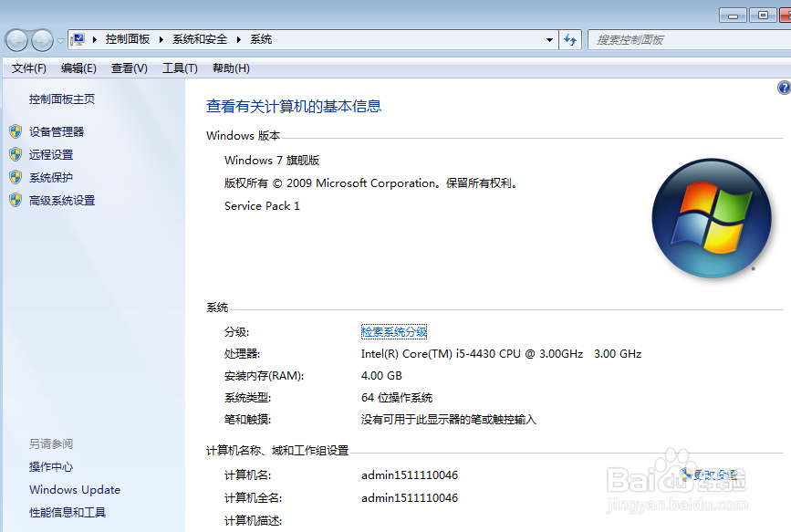The height and width of the screenshot is (532, 791).
Task: Open the 帮助(H) menu
Action: [231, 68]
